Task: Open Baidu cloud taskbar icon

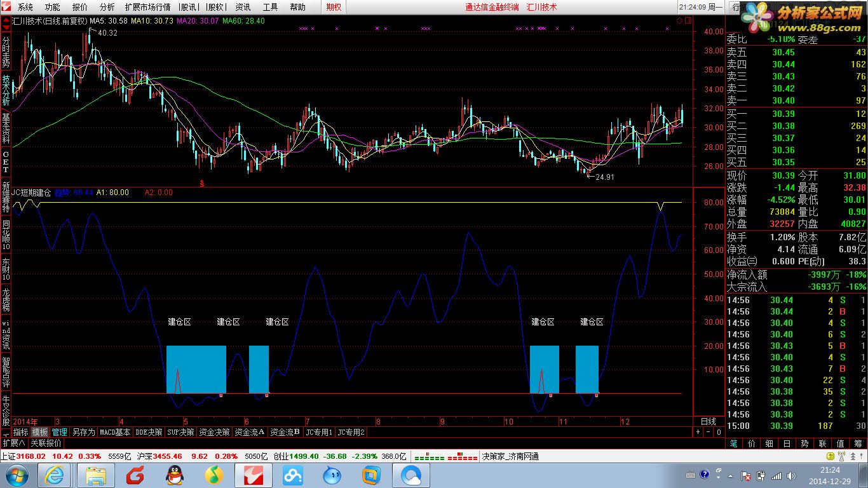Action: coord(293,475)
